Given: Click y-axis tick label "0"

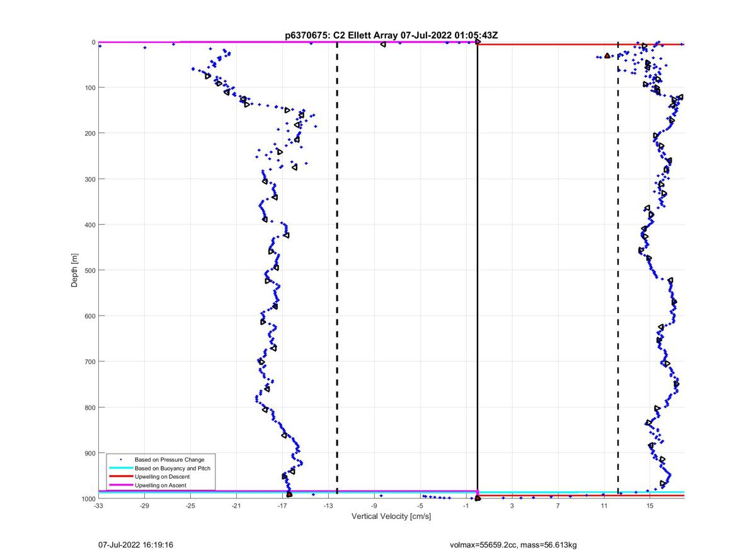Looking at the screenshot, I should click(93, 42).
